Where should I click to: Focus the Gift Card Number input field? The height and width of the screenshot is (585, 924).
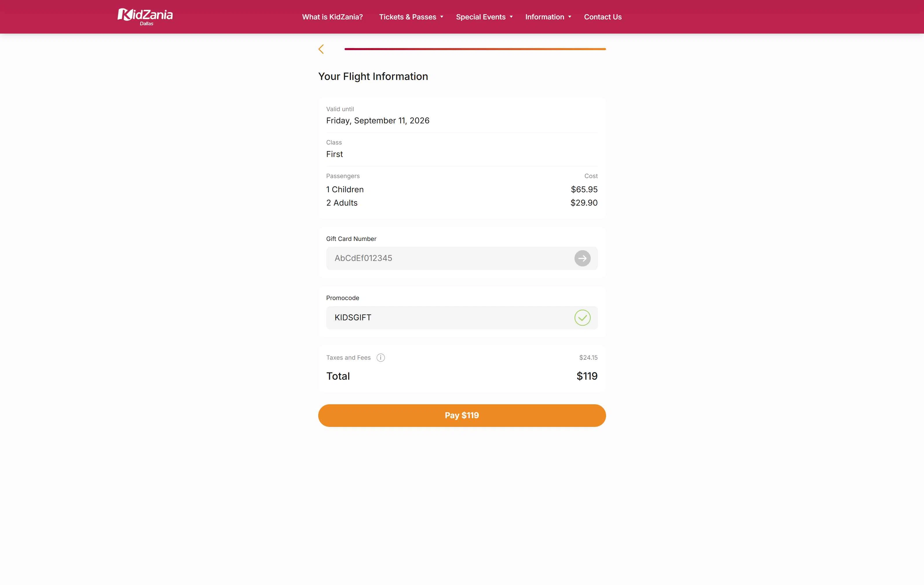(x=449, y=258)
